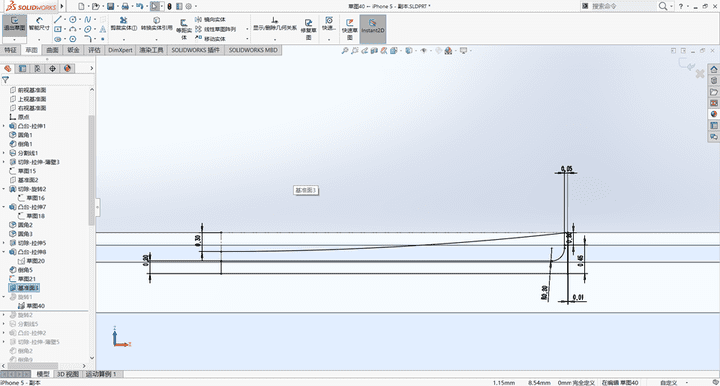Click the confirm-corner exit sketch icon

[686, 65]
